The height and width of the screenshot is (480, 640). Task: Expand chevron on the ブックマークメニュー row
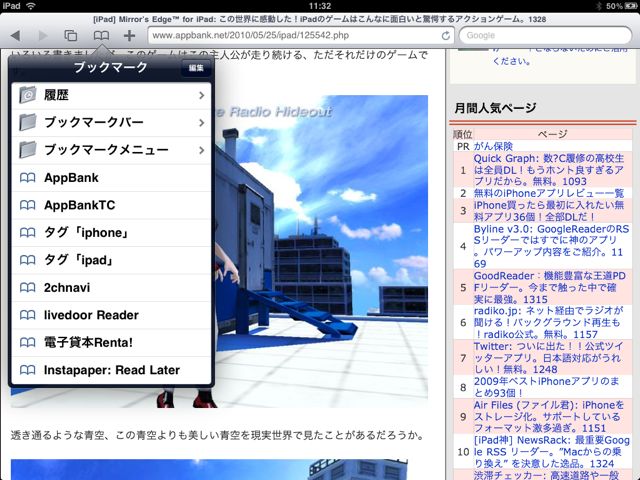tap(202, 150)
